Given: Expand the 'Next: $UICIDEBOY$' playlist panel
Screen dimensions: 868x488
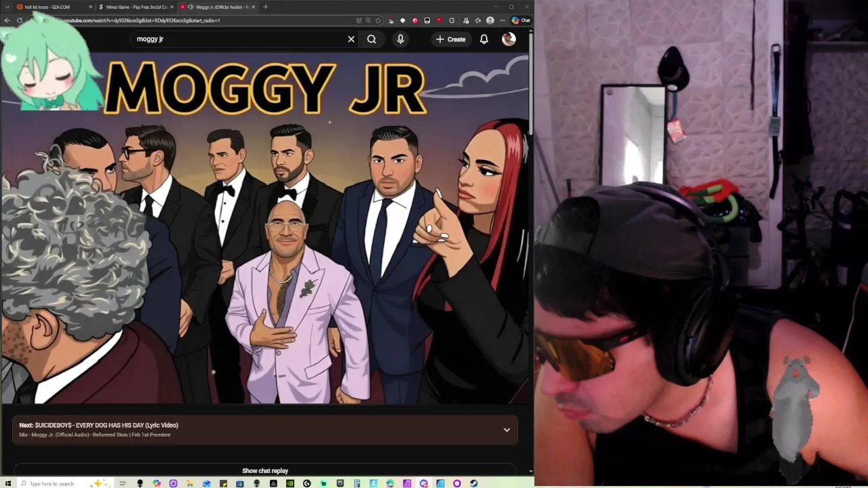Looking at the screenshot, I should tap(507, 430).
